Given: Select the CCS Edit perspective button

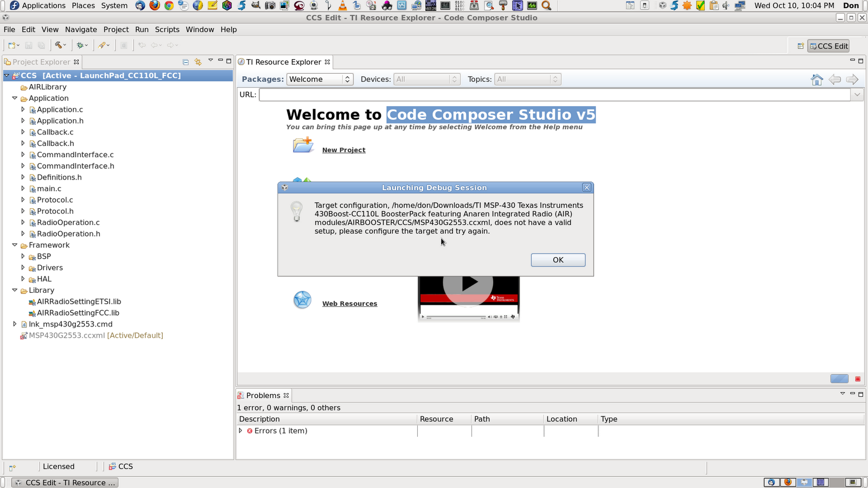Looking at the screenshot, I should click(x=828, y=46).
